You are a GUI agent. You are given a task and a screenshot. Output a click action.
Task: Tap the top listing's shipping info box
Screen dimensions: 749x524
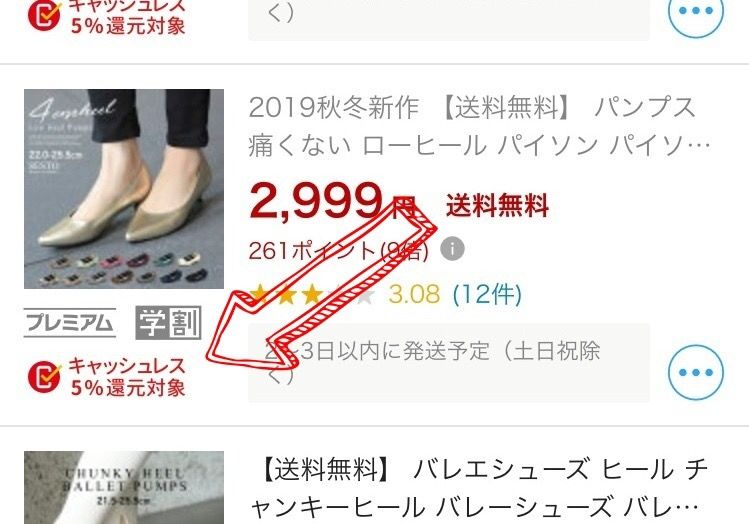coord(449,20)
